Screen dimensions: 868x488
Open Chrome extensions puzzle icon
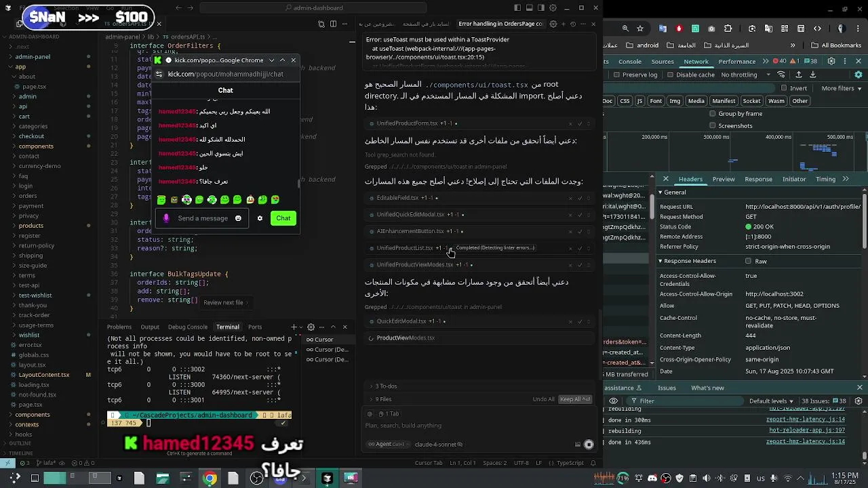pyautogui.click(x=728, y=28)
